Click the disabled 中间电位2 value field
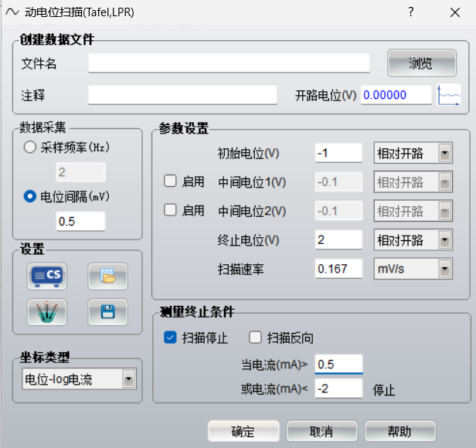The image size is (476, 448). (338, 211)
